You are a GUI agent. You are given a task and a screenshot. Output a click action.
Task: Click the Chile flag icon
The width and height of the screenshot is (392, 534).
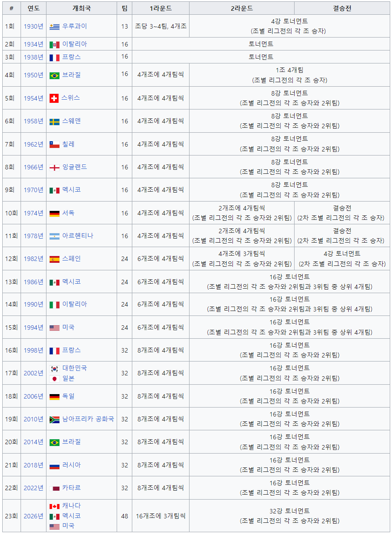pyautogui.click(x=55, y=144)
